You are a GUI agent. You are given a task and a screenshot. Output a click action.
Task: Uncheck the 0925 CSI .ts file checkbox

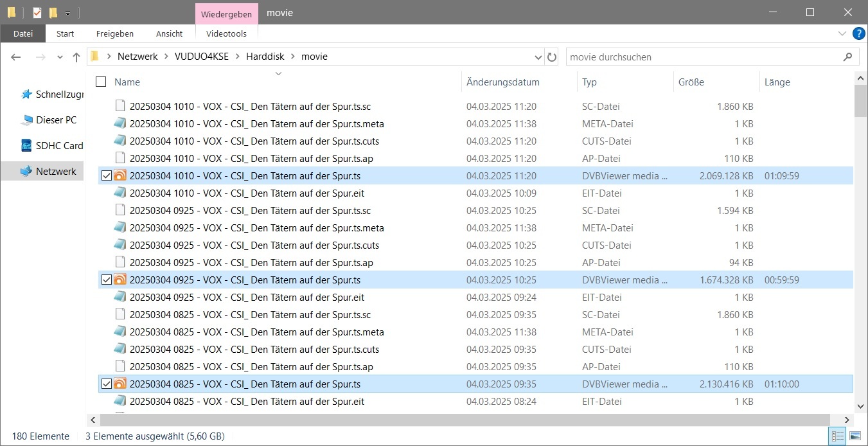pyautogui.click(x=107, y=280)
